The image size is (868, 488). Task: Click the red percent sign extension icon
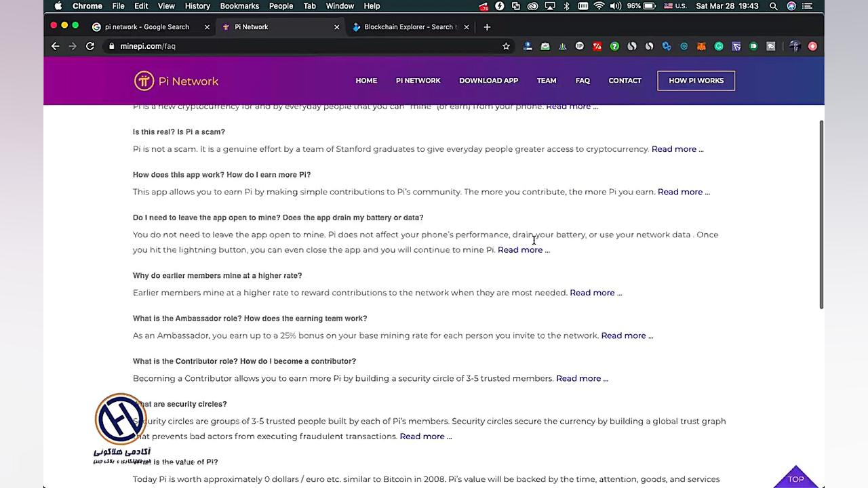click(597, 46)
